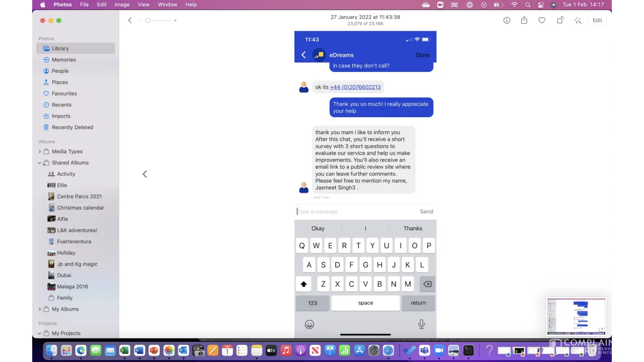This screenshot has width=644, height=362.
Task: Open System Preferences from the dock
Action: click(374, 350)
